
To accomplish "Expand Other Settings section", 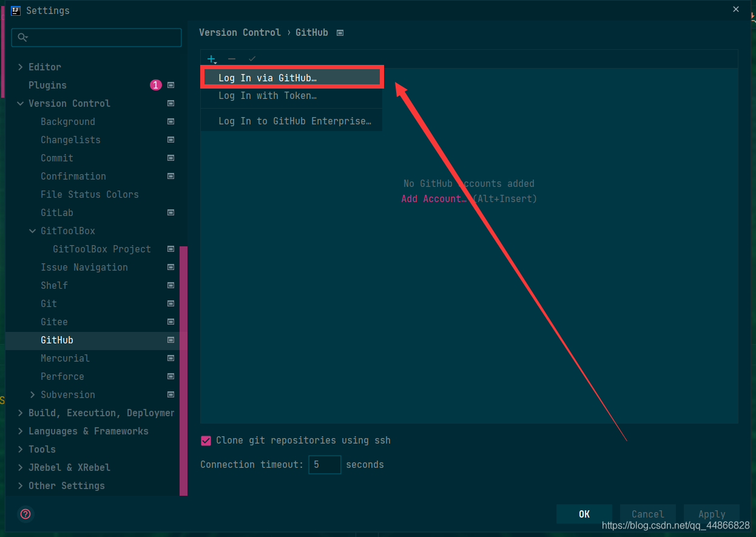I will point(21,486).
